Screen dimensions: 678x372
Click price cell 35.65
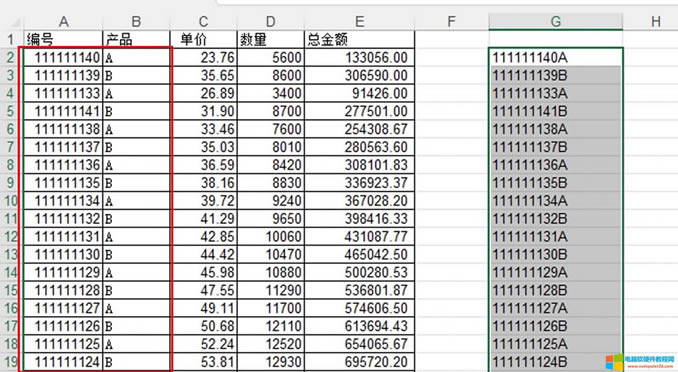(x=203, y=75)
